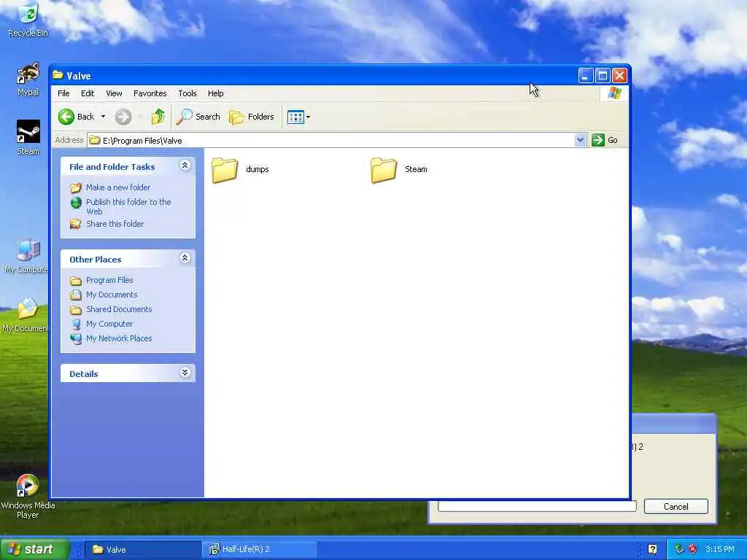Click the Make a new folder icon

[x=76, y=187]
